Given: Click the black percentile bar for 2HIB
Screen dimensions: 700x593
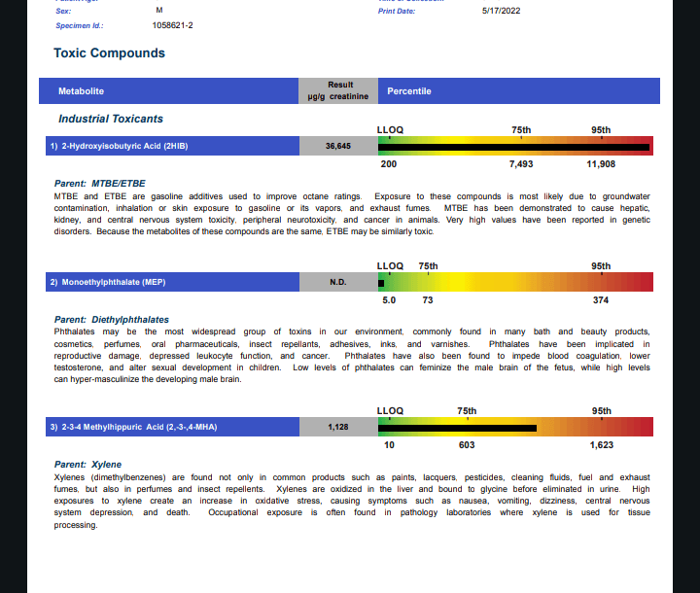Looking at the screenshot, I should (x=513, y=148).
